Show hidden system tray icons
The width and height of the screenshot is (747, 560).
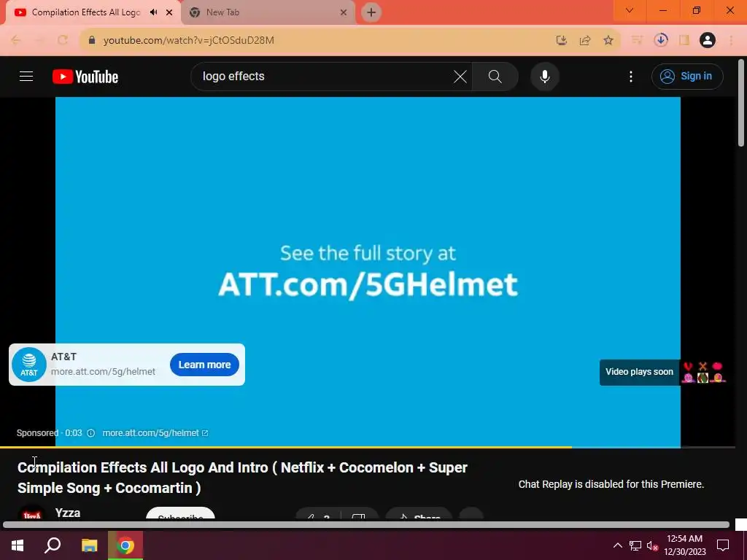(617, 545)
